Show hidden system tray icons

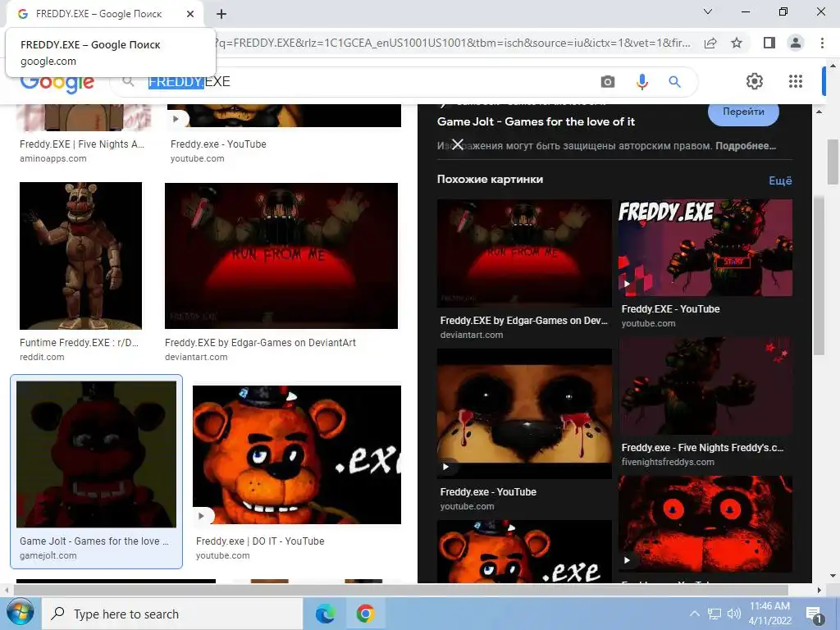694,614
